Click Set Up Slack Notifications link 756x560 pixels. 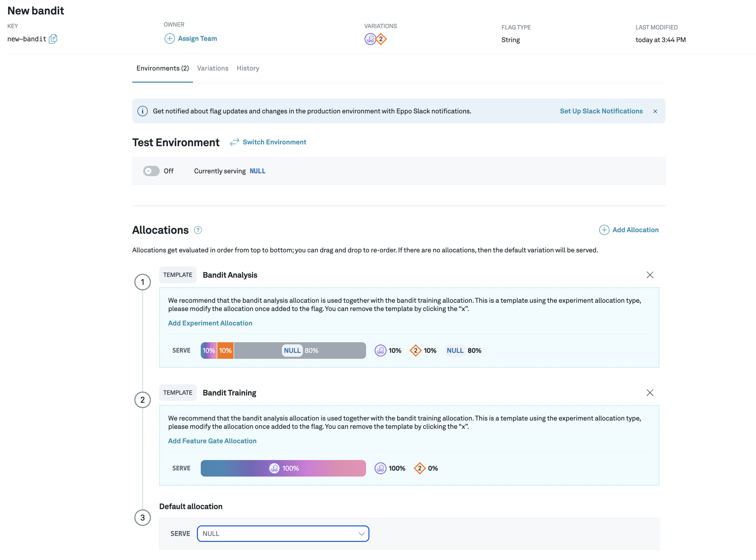(x=601, y=111)
